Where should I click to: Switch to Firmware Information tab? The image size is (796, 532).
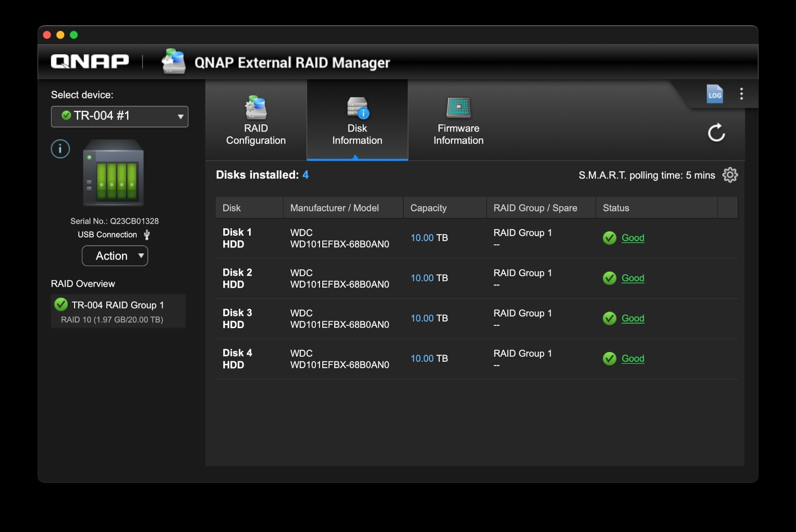pyautogui.click(x=459, y=121)
